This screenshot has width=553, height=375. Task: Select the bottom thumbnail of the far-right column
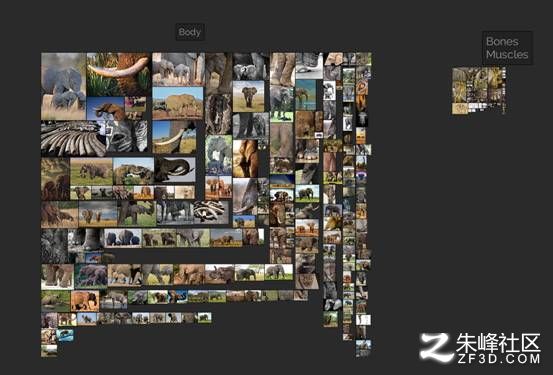(x=363, y=348)
